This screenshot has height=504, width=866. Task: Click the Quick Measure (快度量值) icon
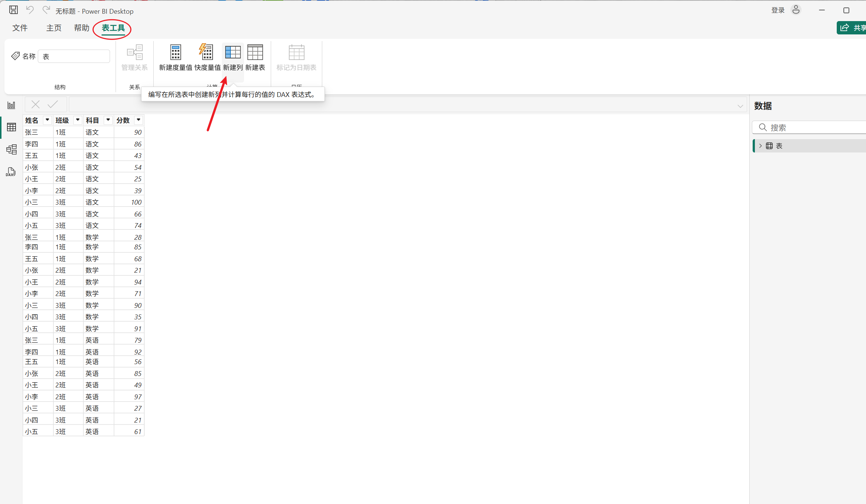[x=207, y=53]
